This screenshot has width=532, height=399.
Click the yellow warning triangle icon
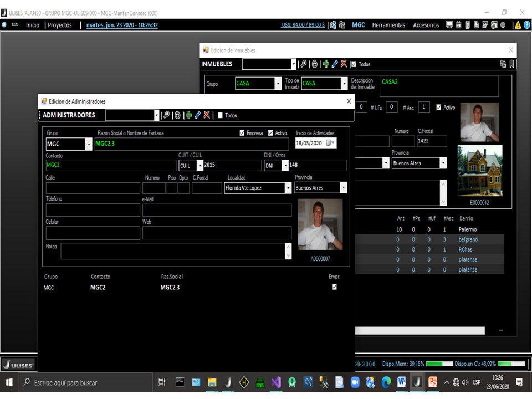pos(517,25)
